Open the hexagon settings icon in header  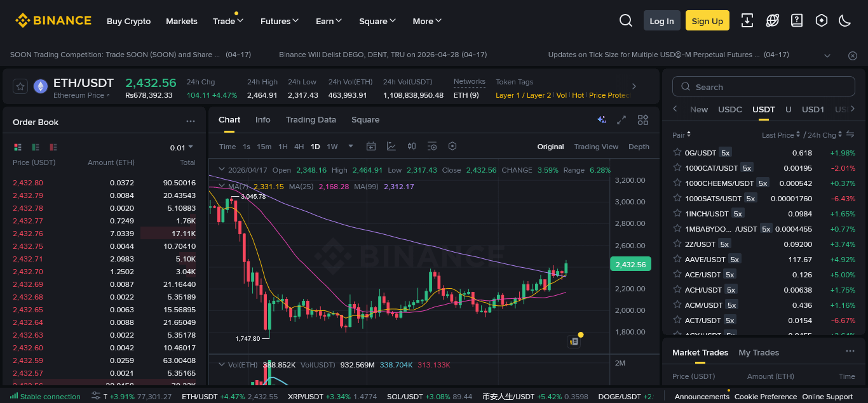click(821, 20)
